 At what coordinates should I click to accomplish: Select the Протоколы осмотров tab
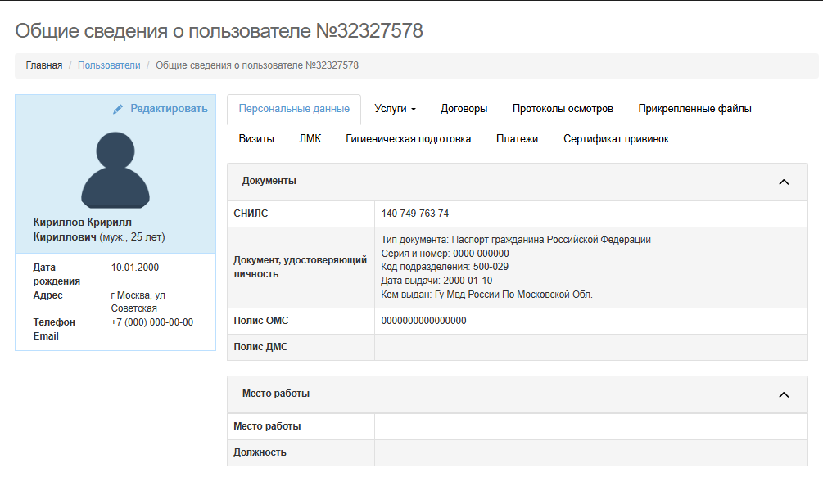click(x=563, y=109)
